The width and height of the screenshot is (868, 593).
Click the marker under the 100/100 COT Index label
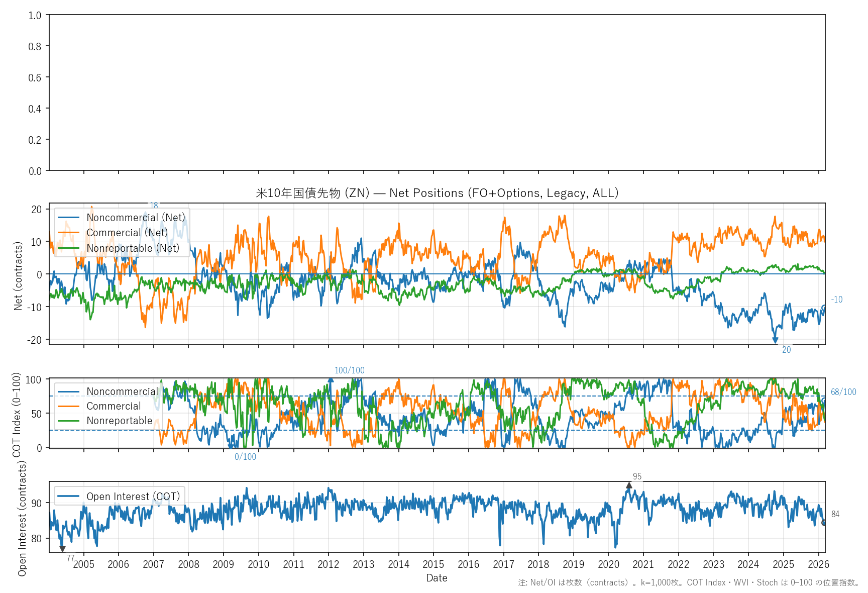point(331,380)
